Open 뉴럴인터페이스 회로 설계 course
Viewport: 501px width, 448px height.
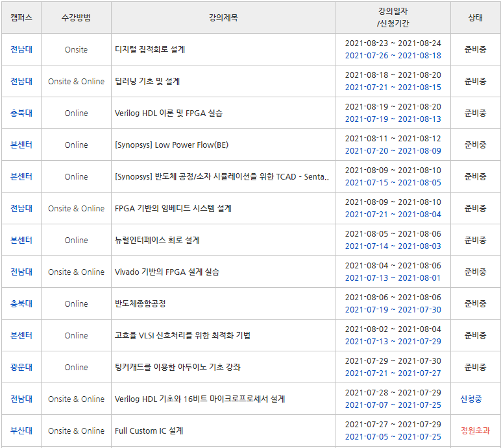click(x=157, y=240)
